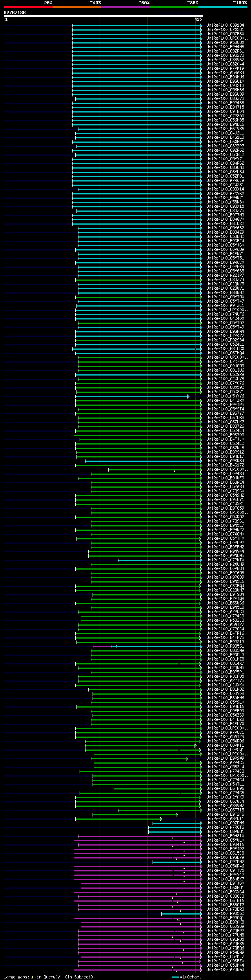Image resolution: width=251 pixels, height=980 pixels.
Task: Select the UniRef100_Q9FTV5 label
Action: (x=225, y=871)
